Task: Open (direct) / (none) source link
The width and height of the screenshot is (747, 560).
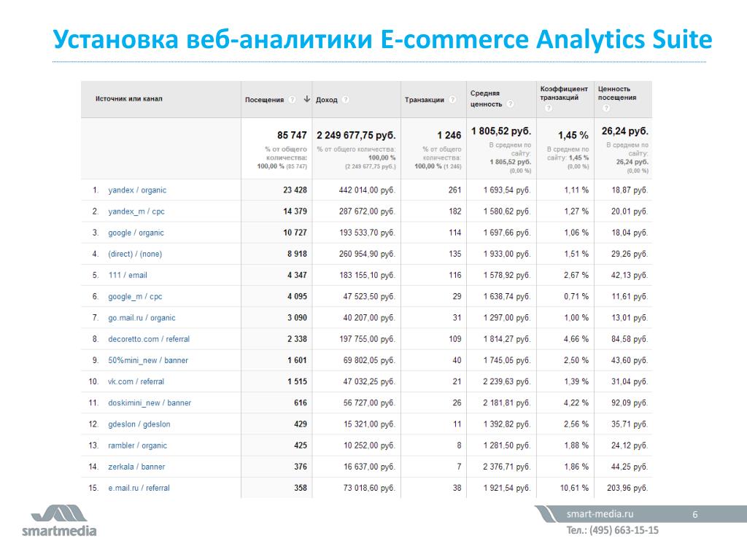Action: tap(135, 254)
